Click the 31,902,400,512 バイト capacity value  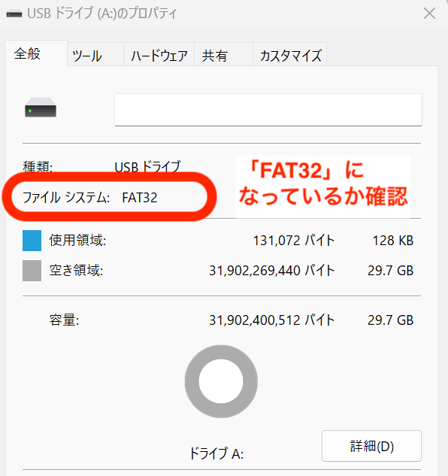(x=271, y=320)
